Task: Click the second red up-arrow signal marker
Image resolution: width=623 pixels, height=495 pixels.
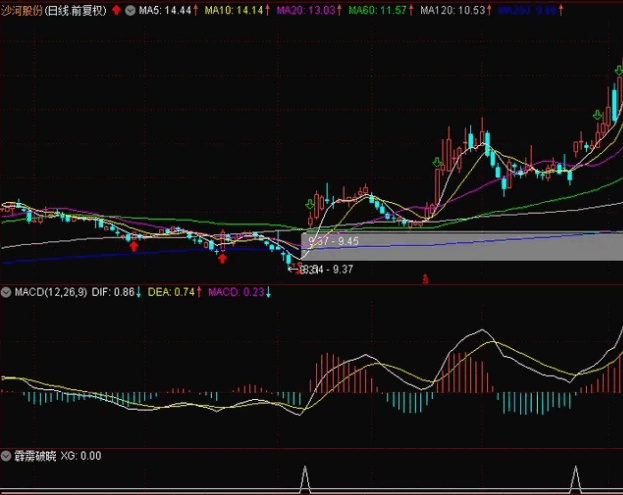Action: [x=221, y=258]
